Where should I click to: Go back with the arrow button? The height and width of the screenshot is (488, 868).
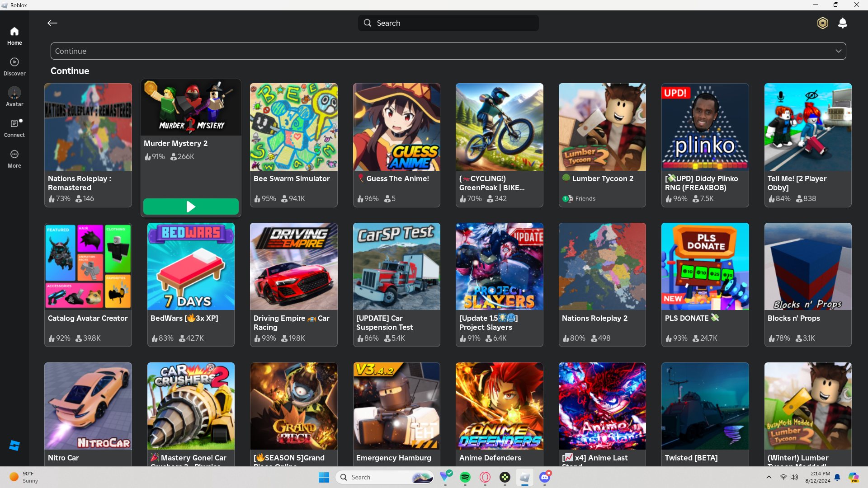[52, 23]
